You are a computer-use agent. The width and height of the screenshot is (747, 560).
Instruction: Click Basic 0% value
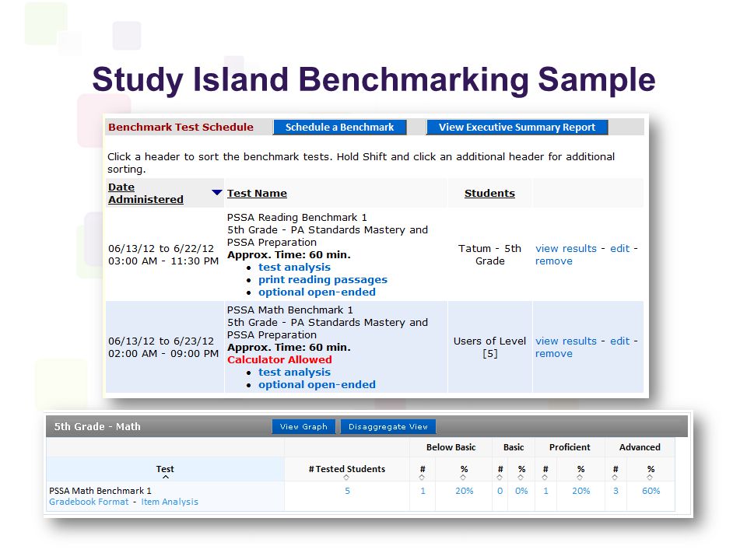[521, 491]
